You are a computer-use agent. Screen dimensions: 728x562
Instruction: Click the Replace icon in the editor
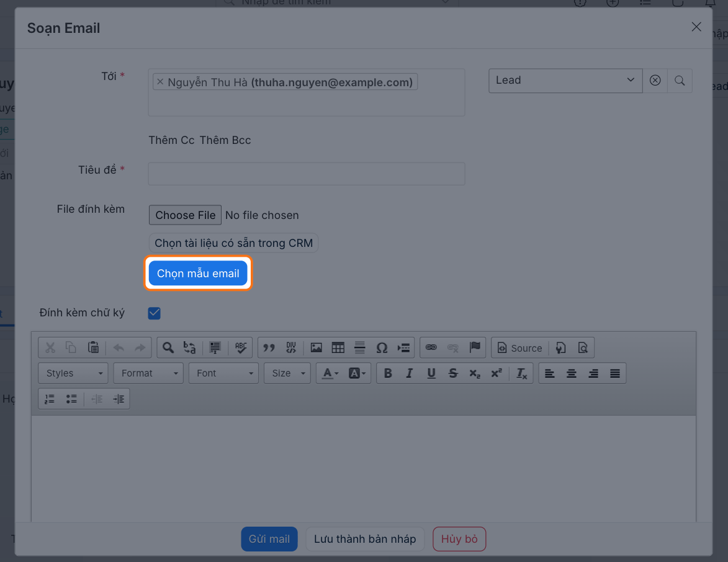[x=189, y=347]
